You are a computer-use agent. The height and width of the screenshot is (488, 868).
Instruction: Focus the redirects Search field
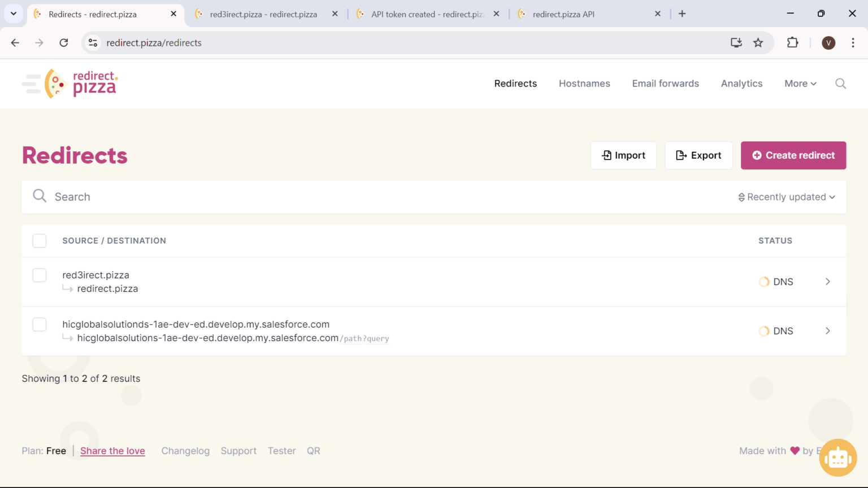(x=339, y=197)
